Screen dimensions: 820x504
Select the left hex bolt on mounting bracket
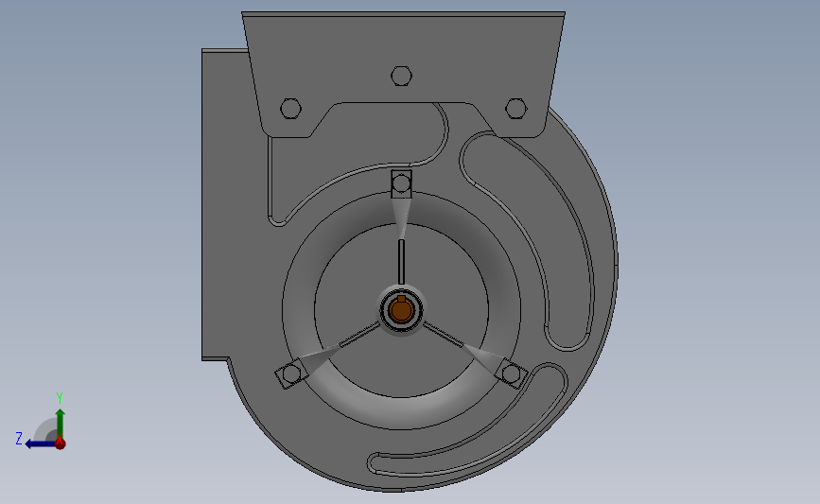tap(290, 109)
